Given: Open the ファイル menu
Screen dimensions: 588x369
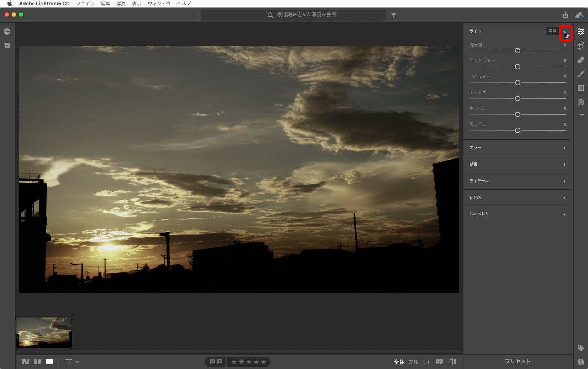Looking at the screenshot, I should pos(85,4).
